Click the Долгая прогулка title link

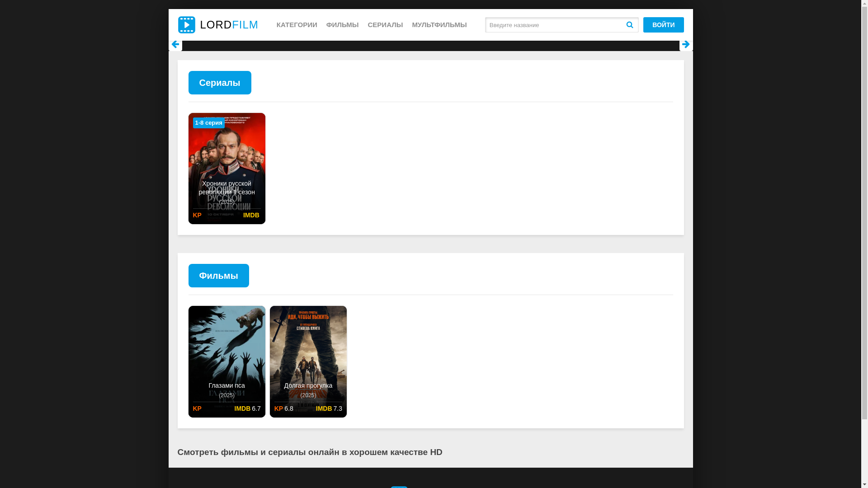coord(308,385)
